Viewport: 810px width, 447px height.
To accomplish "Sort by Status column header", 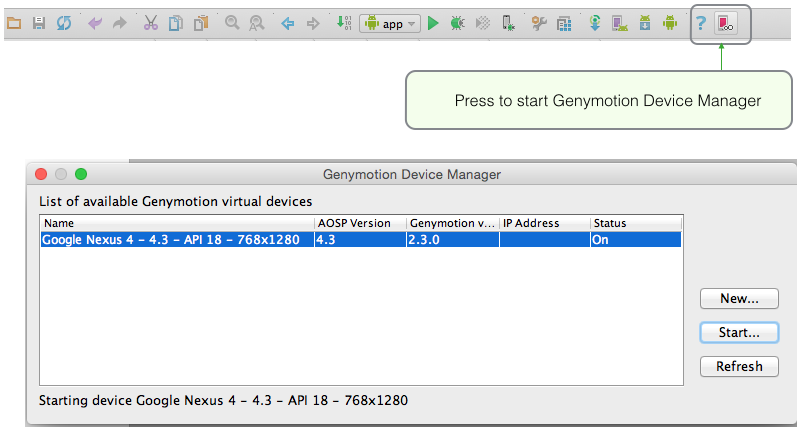I will tap(636, 223).
